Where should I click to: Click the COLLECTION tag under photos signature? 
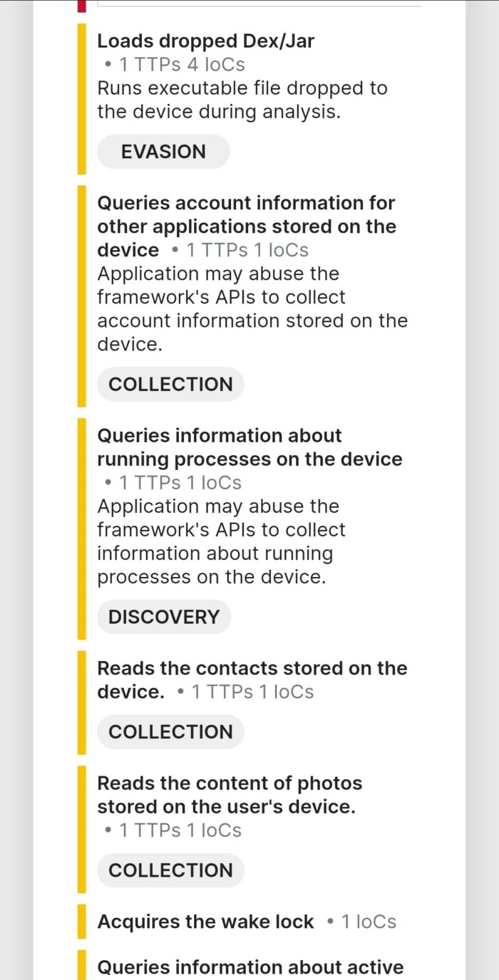point(170,870)
